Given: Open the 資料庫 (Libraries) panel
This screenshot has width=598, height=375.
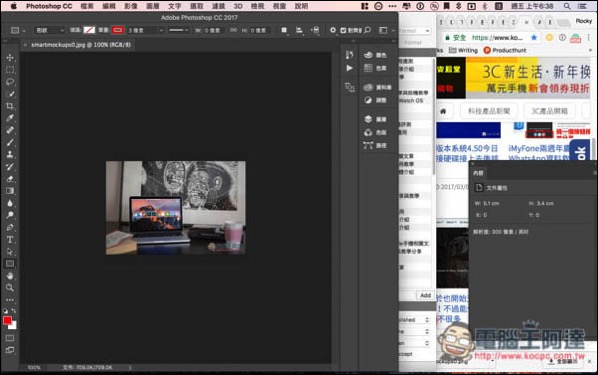Looking at the screenshot, I should pos(377,87).
